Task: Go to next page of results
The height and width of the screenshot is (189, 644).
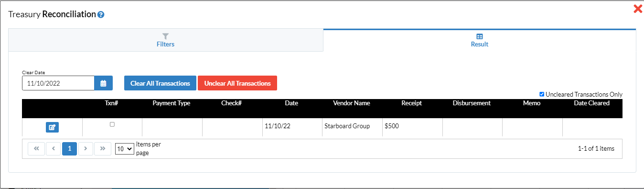Action: (x=86, y=149)
